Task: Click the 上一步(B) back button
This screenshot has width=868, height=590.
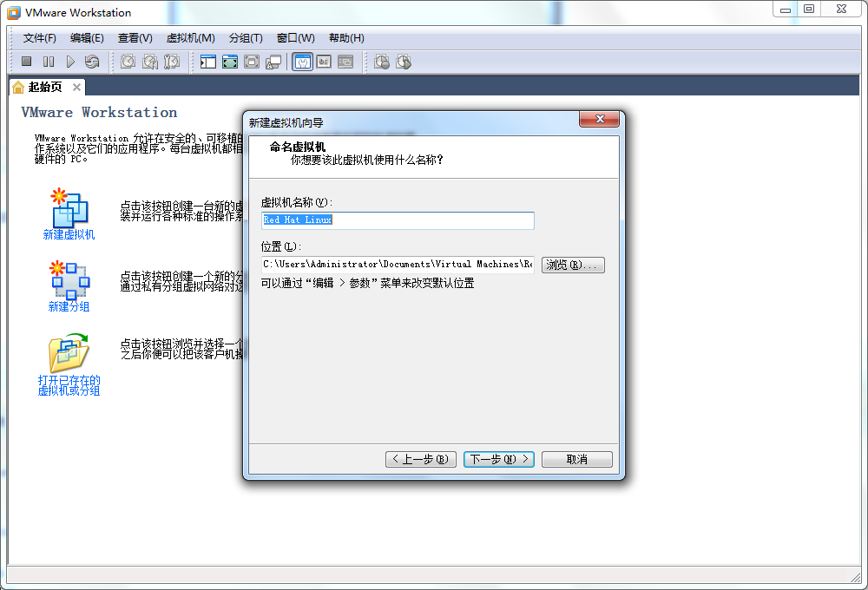Action: coord(421,459)
